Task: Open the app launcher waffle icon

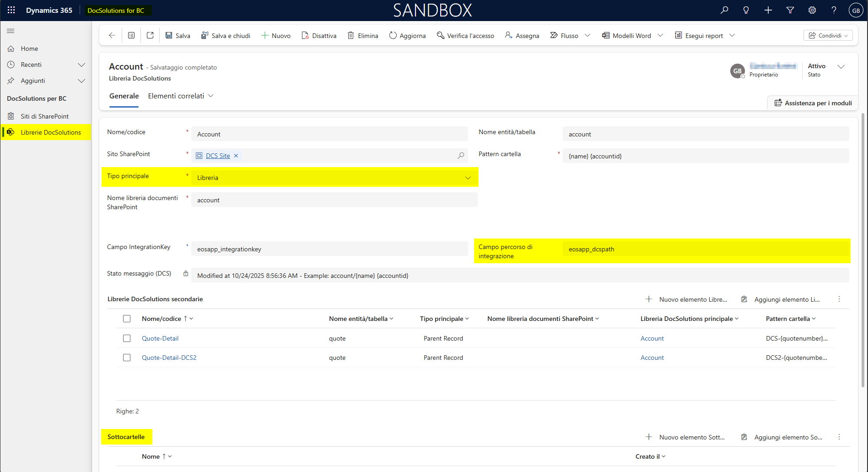Action: (x=11, y=10)
